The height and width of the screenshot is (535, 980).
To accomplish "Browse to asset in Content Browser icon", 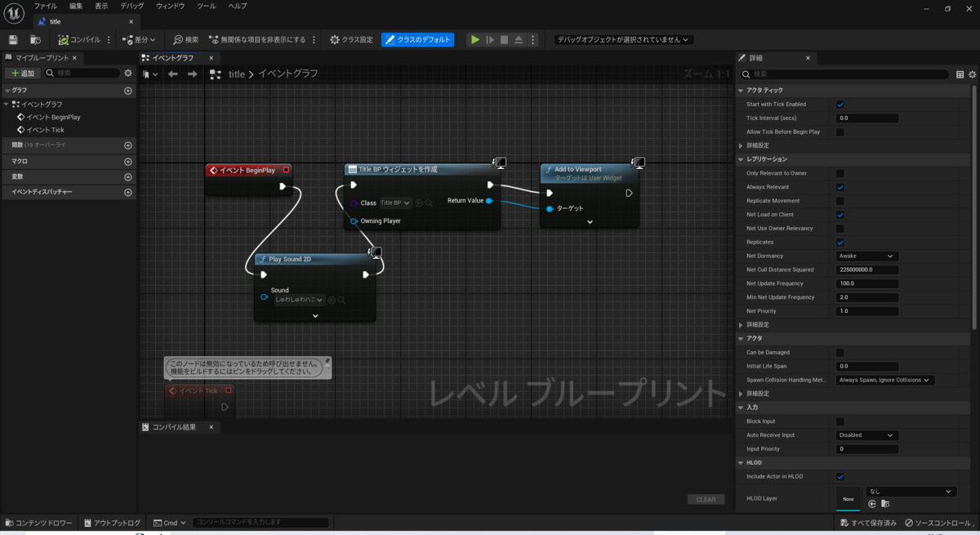I will tap(35, 39).
